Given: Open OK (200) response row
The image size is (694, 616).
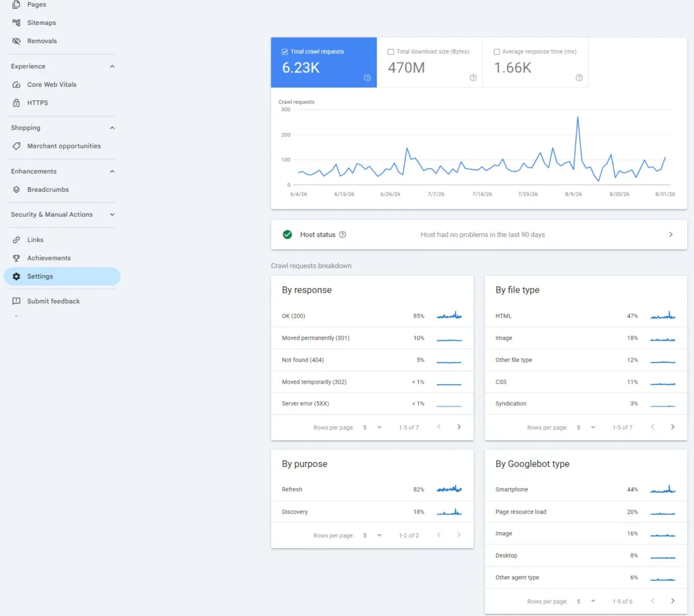Looking at the screenshot, I should [372, 316].
